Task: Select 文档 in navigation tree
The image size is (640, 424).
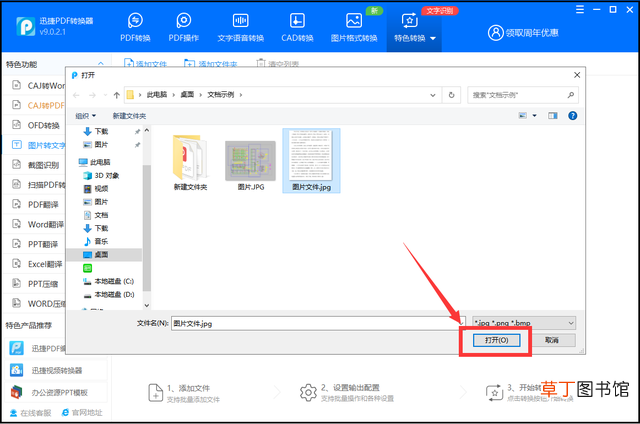Action: tap(96, 215)
